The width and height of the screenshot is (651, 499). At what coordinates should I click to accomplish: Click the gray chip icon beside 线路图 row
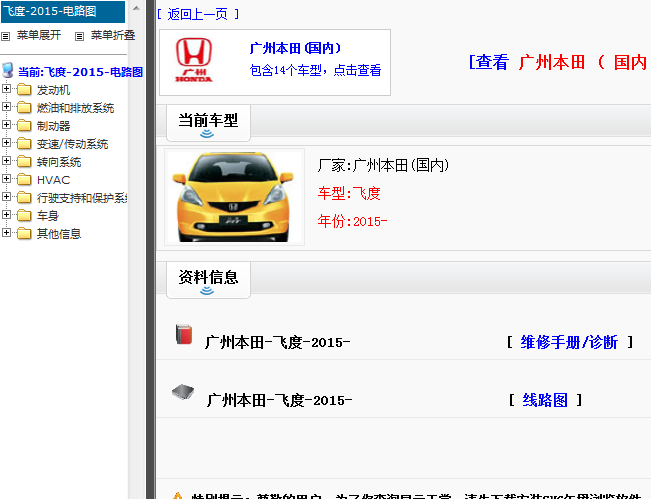pos(183,392)
